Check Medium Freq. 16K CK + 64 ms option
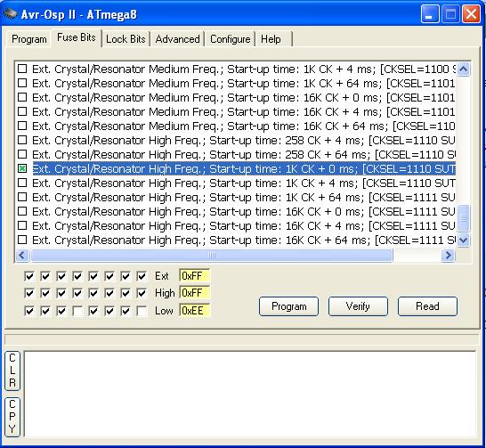The height and width of the screenshot is (448, 486). [x=22, y=126]
